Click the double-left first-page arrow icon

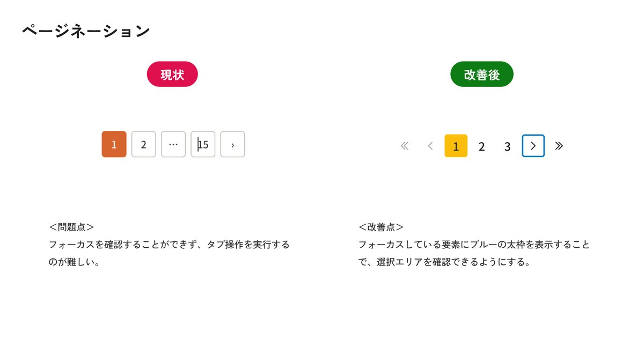pos(405,146)
